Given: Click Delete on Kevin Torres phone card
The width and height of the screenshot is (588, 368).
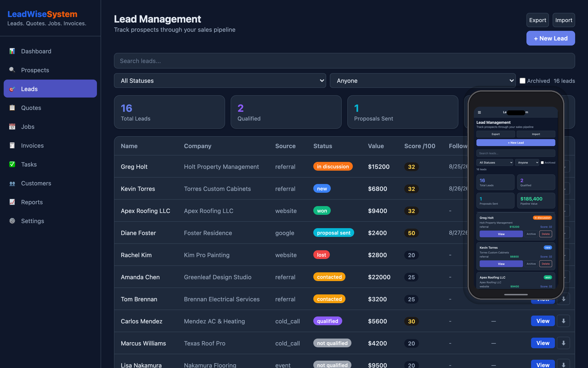Looking at the screenshot, I should coord(546,264).
